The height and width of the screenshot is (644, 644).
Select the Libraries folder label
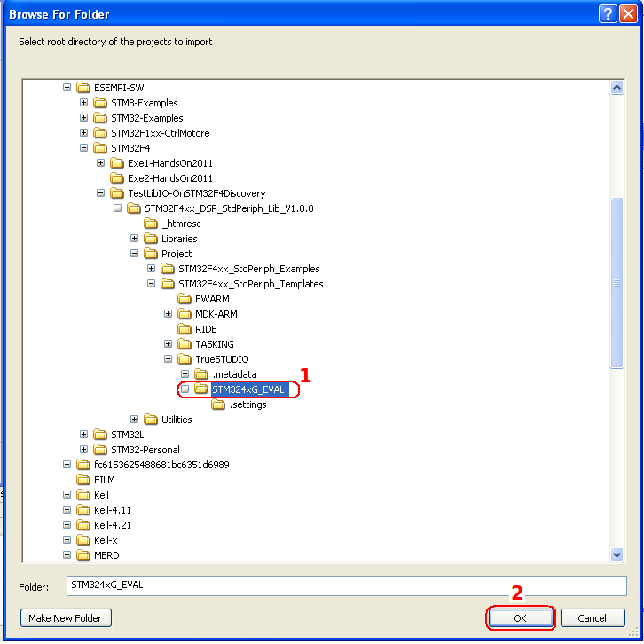(x=179, y=239)
